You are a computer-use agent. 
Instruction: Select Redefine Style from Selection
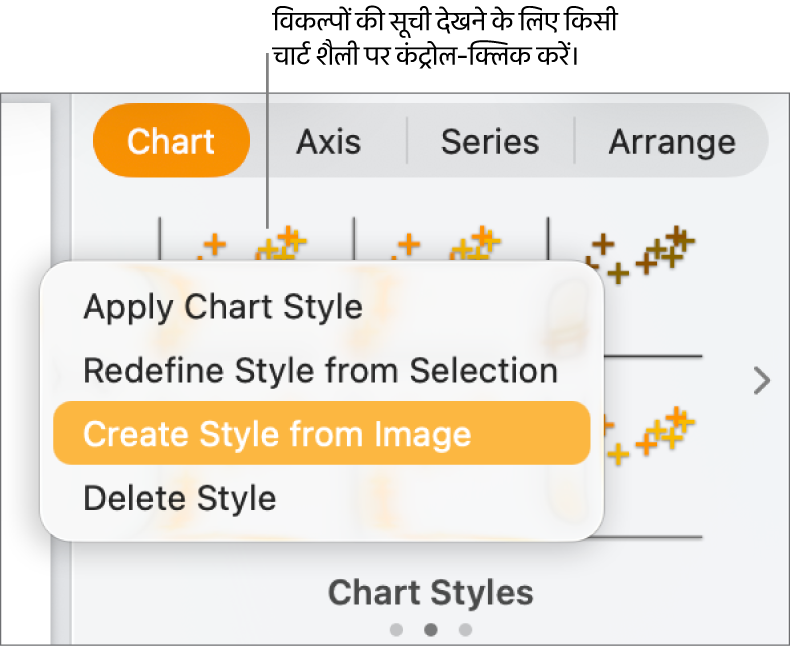coord(320,371)
